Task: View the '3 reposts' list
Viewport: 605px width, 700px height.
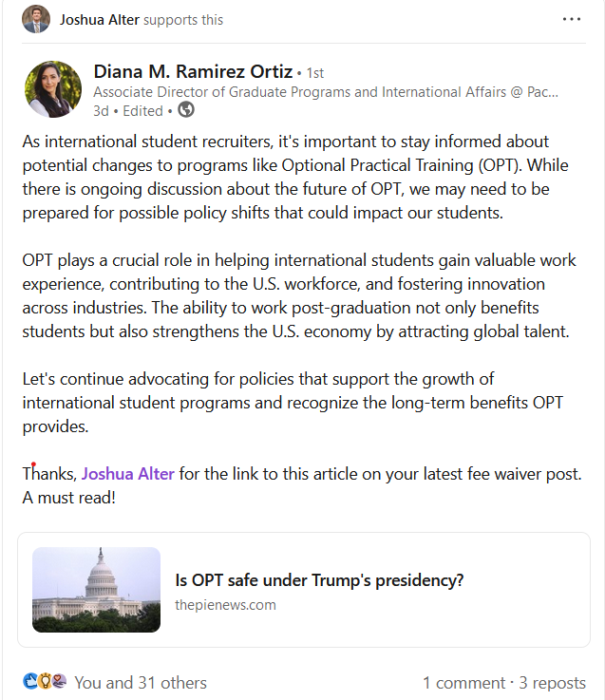Action: coord(553,683)
